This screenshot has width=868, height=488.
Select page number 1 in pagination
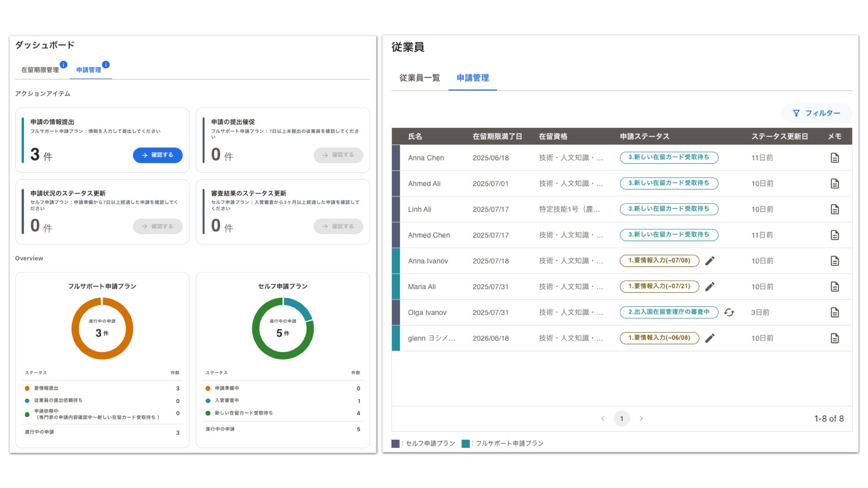(622, 418)
